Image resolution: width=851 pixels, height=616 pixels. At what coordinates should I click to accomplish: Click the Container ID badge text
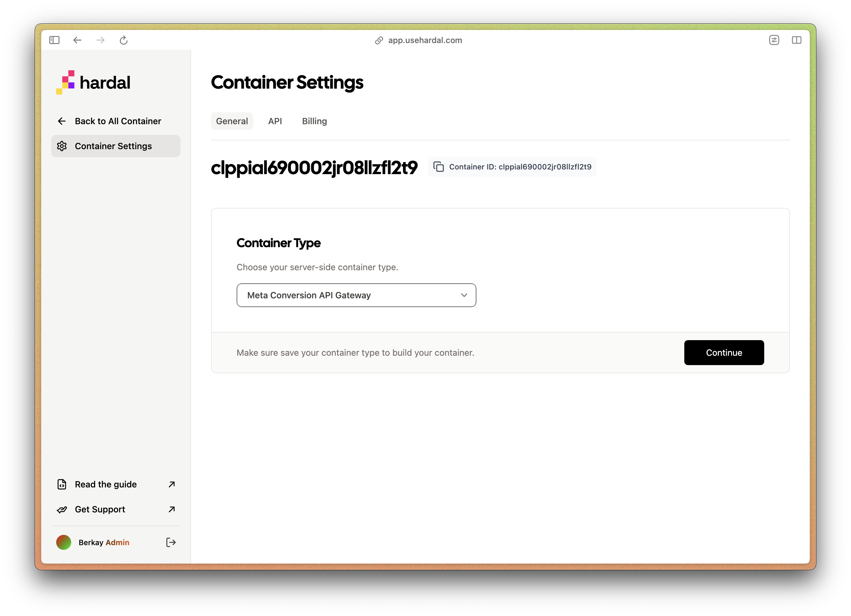(x=520, y=167)
